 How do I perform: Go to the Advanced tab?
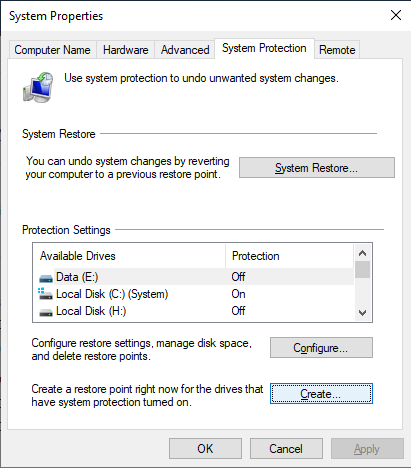(x=185, y=50)
